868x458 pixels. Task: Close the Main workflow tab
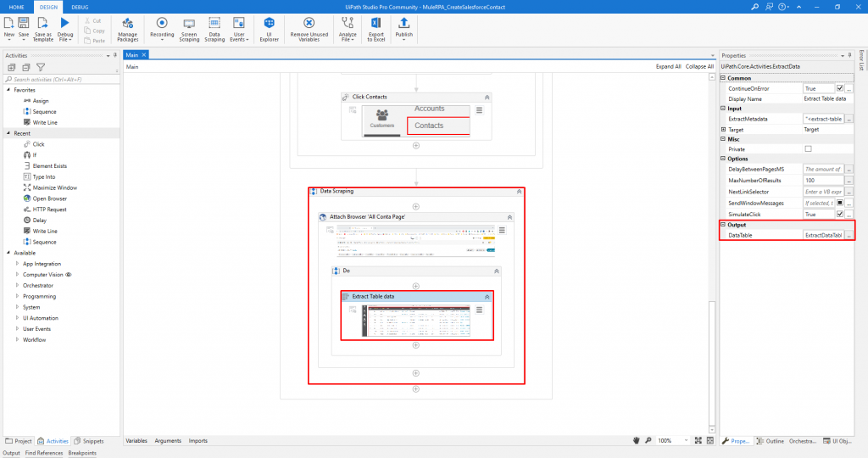(x=144, y=55)
